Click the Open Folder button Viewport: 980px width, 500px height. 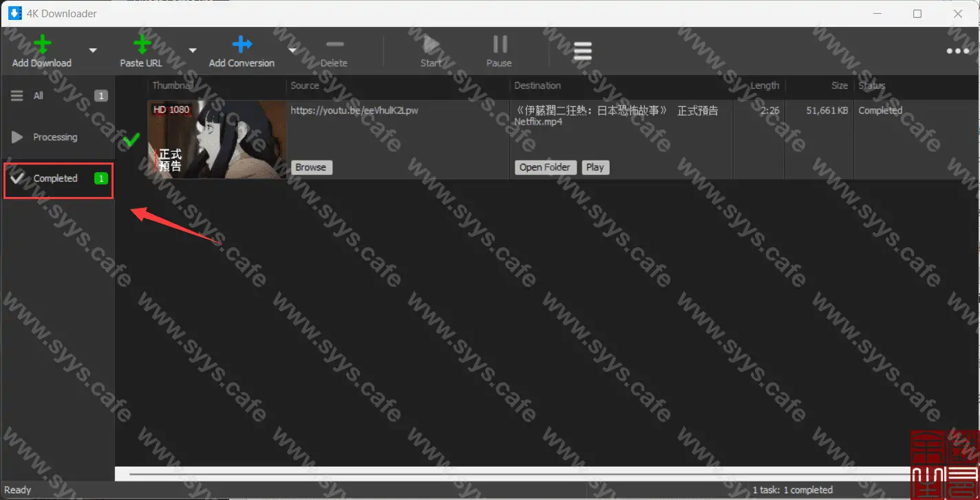coord(544,167)
